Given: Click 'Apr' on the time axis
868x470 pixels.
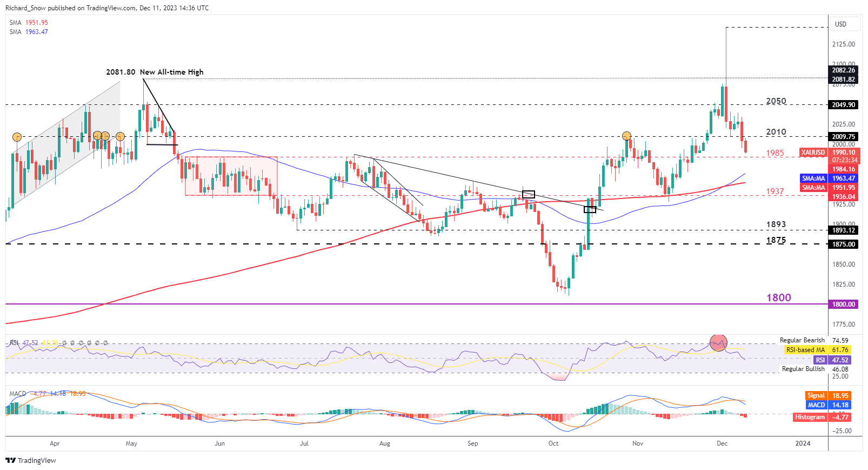Looking at the screenshot, I should (x=55, y=443).
